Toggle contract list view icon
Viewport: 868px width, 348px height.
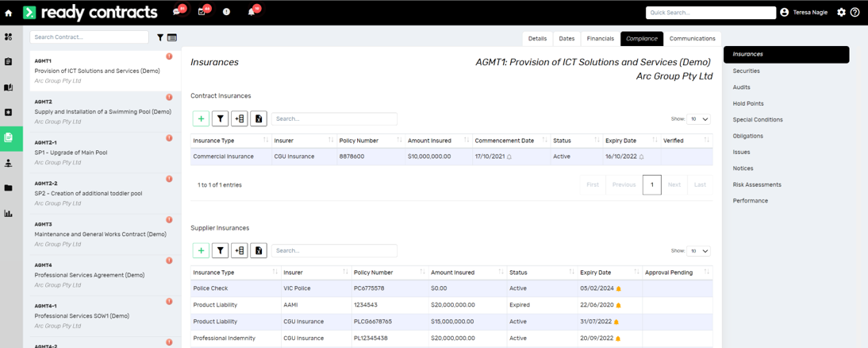171,37
